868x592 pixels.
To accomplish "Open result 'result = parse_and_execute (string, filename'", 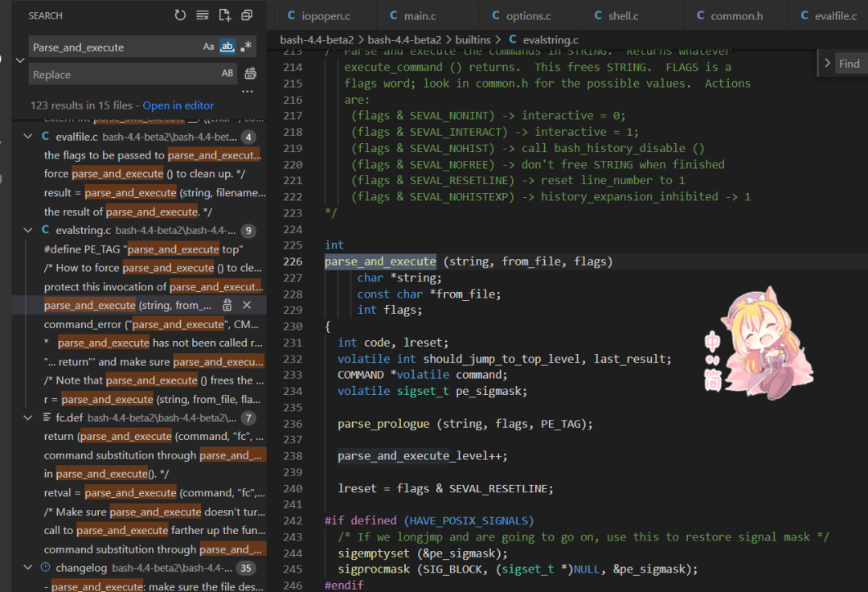I will (155, 193).
